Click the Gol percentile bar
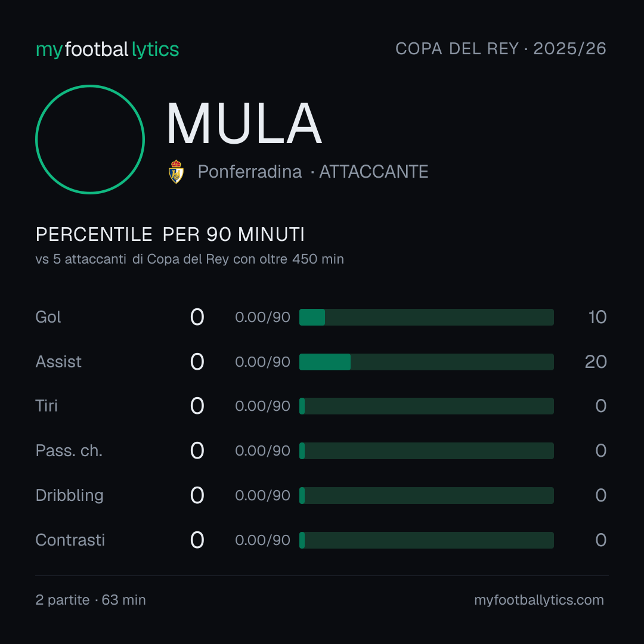This screenshot has width=644, height=644. pos(426,317)
